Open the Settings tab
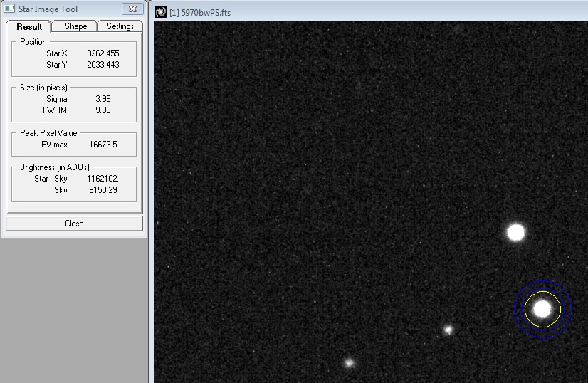Viewport: 588px width, 383px height. click(120, 26)
